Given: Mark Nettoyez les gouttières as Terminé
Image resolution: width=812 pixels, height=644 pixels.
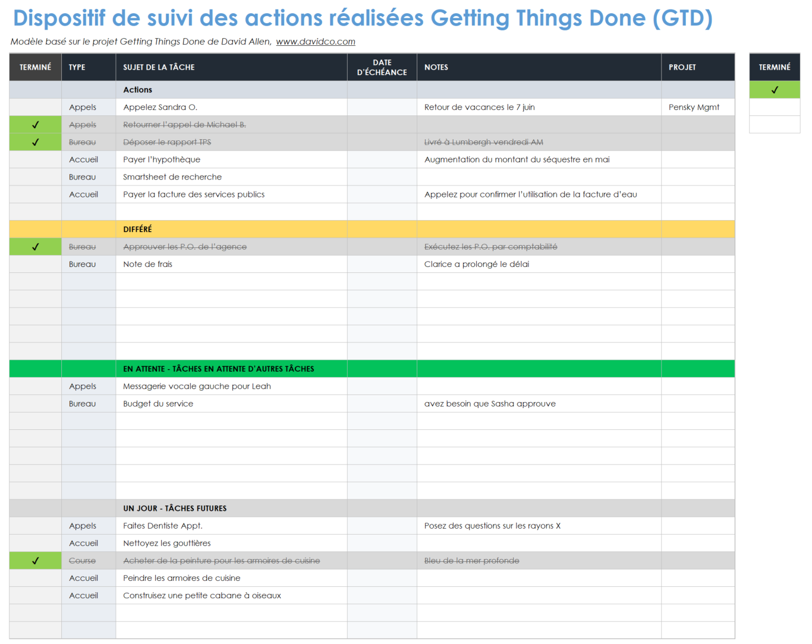Looking at the screenshot, I should (35, 544).
